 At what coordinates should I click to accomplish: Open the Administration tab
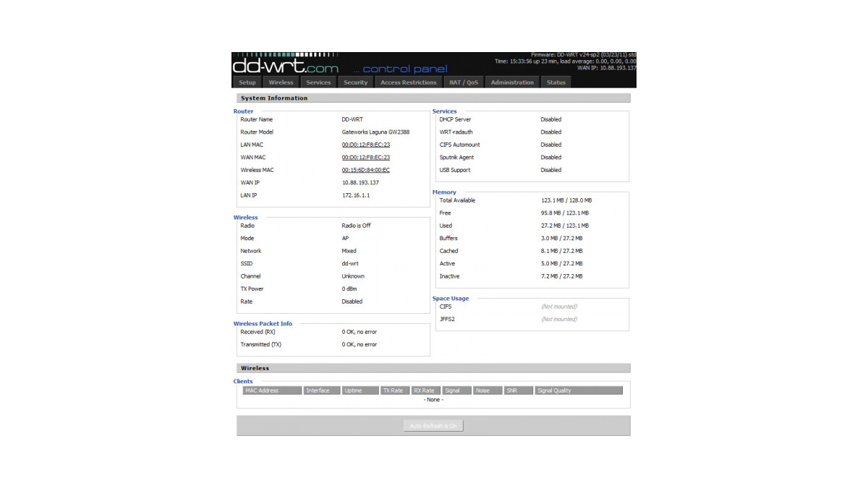(x=511, y=82)
